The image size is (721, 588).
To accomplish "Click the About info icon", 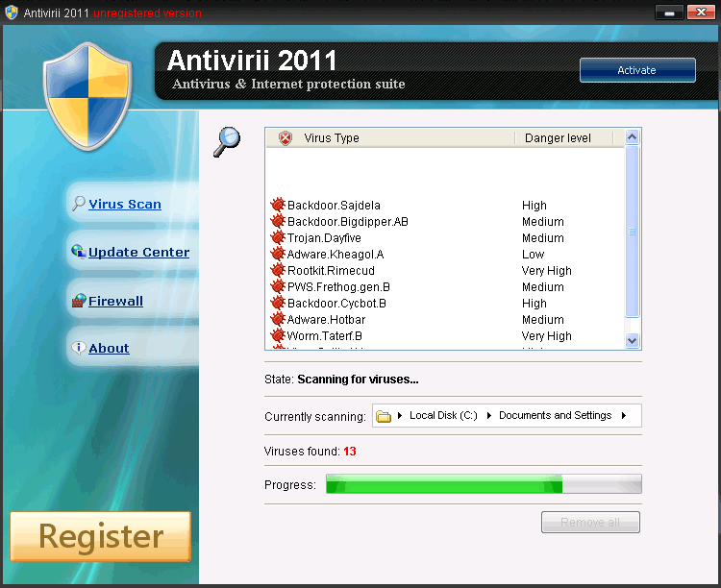I will [79, 348].
